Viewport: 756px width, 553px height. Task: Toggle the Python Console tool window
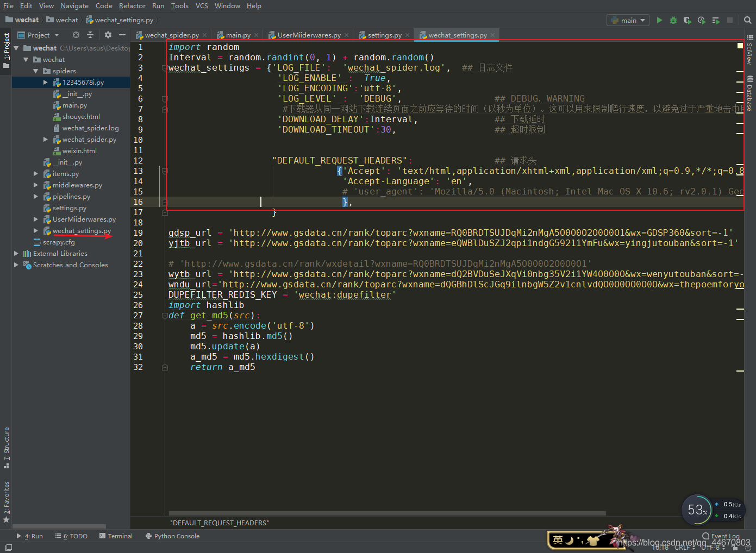(x=172, y=536)
